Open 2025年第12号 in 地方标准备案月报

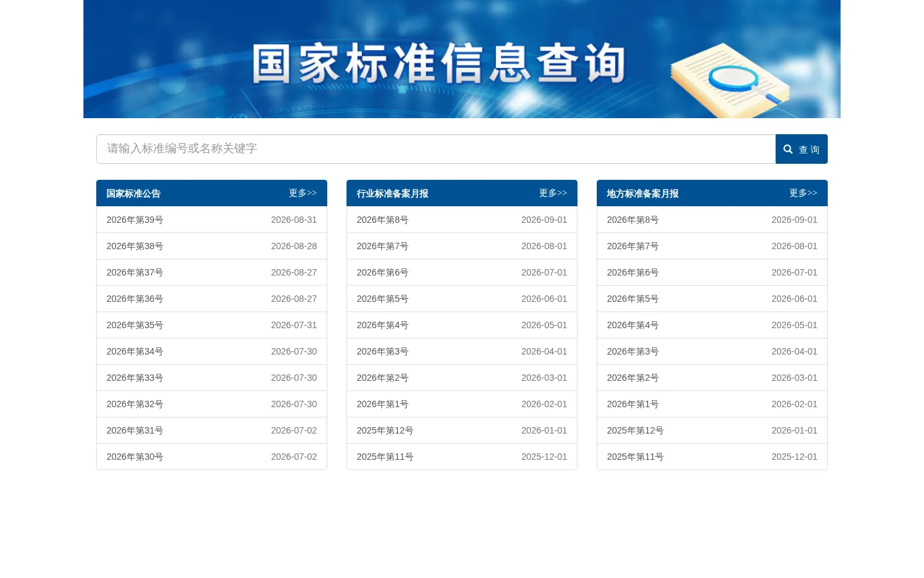(x=635, y=430)
